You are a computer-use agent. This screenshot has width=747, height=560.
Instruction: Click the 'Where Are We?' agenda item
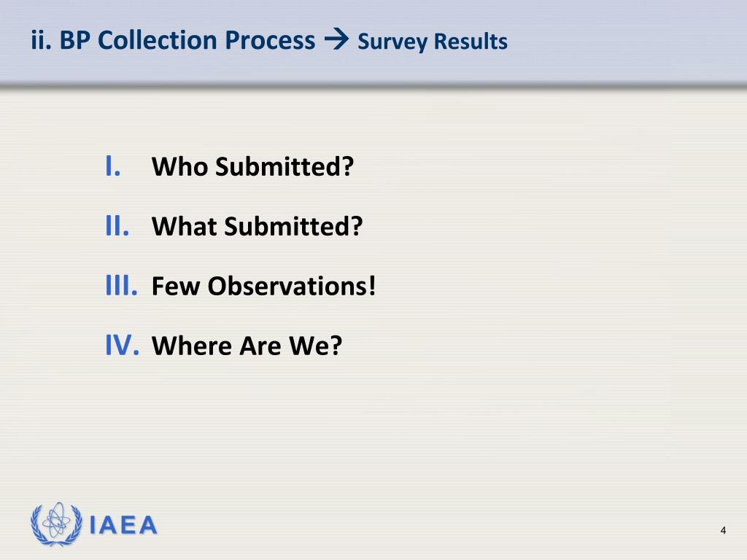247,346
